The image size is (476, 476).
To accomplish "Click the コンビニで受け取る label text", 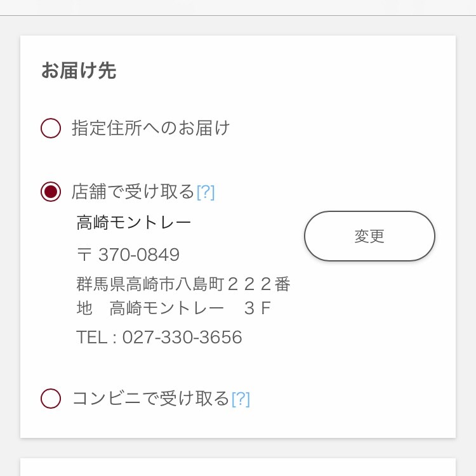I will pos(150,399).
